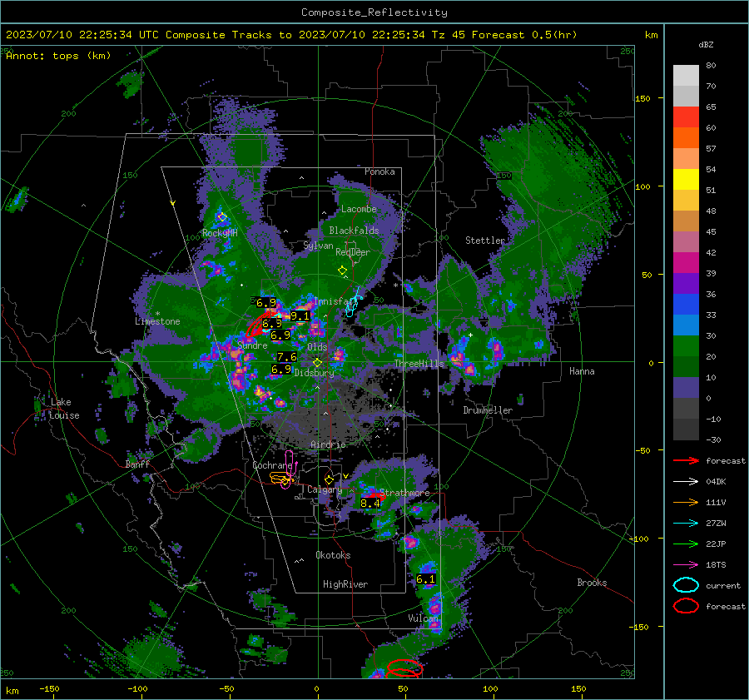Click the RedDeer city label
Image resolution: width=749 pixels, height=700 pixels.
[353, 252]
